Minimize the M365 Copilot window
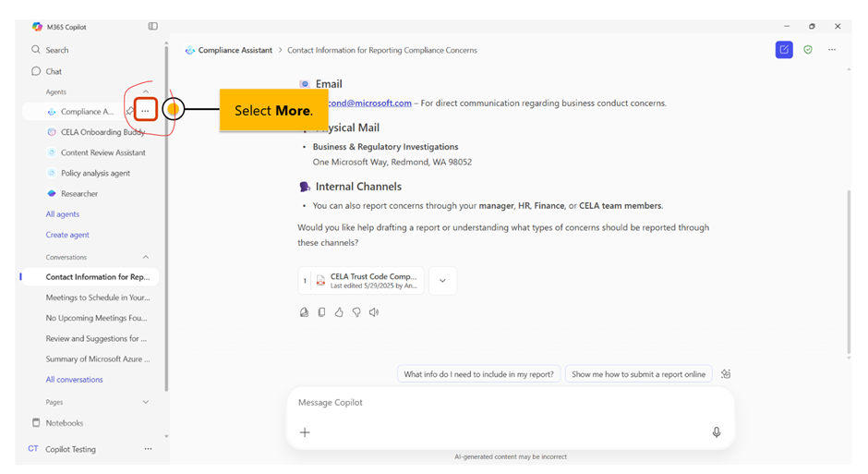Image resolution: width=868 pixels, height=474 pixels. pos(786,26)
